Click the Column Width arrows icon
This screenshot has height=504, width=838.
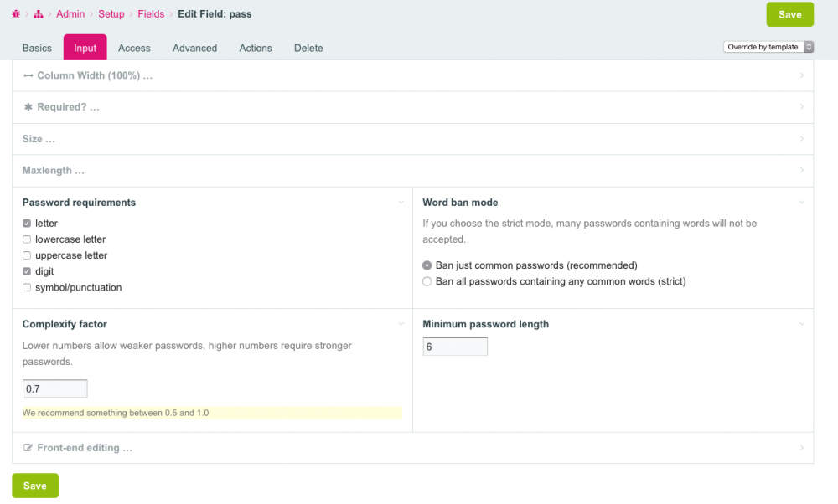pyautogui.click(x=28, y=75)
